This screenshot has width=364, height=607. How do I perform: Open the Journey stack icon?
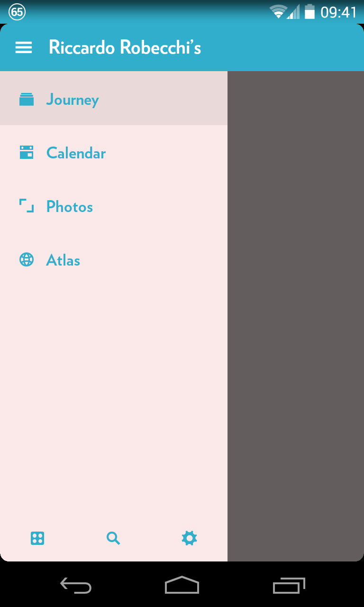click(x=27, y=99)
